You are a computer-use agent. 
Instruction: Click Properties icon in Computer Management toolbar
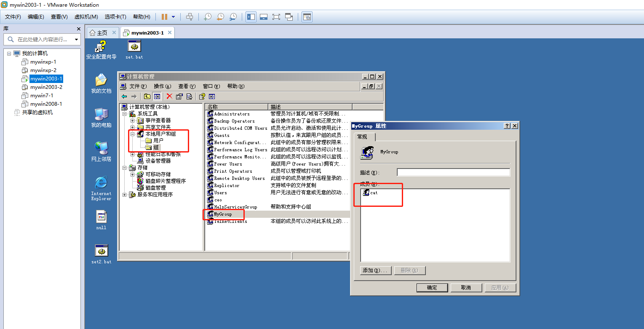point(179,96)
